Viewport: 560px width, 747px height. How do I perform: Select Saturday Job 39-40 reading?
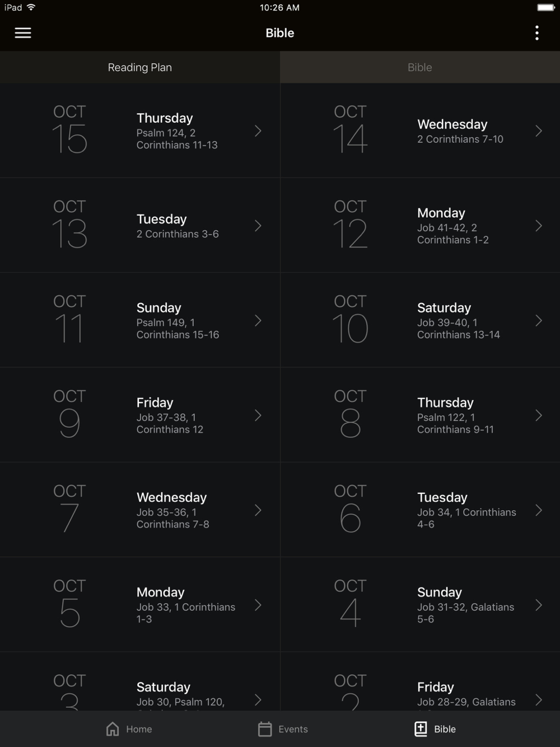click(x=420, y=320)
